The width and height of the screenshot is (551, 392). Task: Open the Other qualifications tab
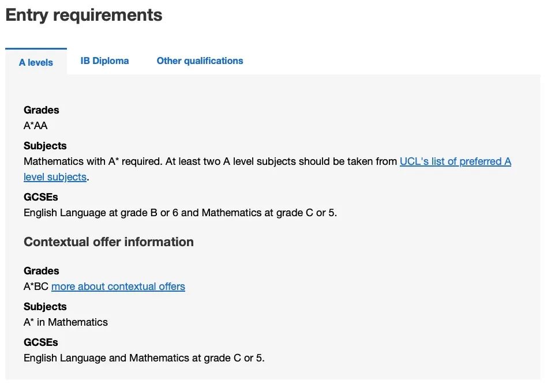(x=200, y=61)
